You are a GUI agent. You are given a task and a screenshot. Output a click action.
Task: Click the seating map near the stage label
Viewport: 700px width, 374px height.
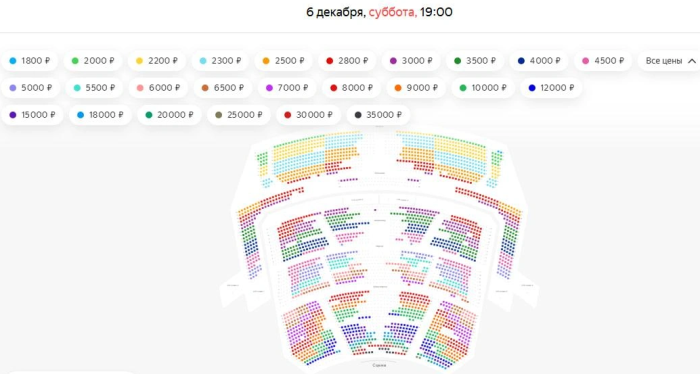pos(379,365)
